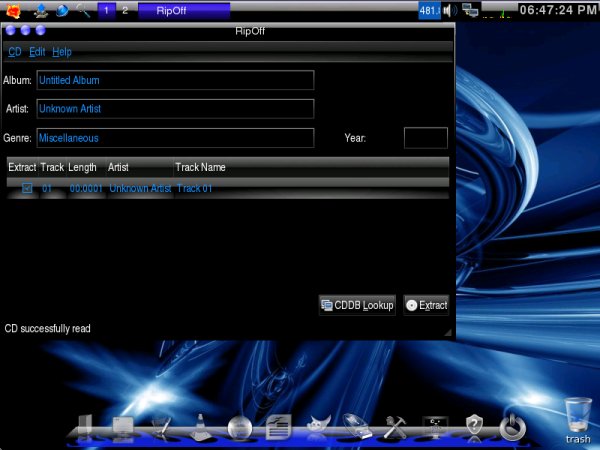Click the volume speaker icon in the tray
Viewport: 600px width, 450px height.
pyautogui.click(x=451, y=11)
